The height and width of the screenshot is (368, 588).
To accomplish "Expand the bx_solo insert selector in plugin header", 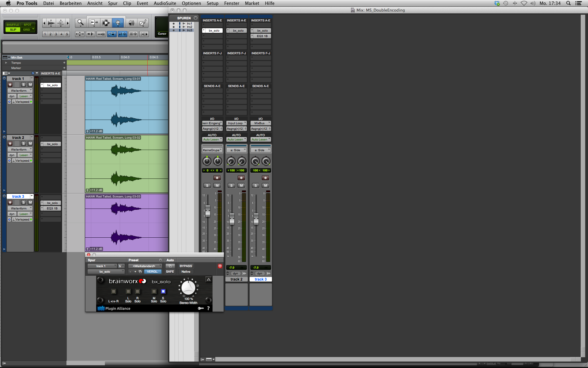I will coord(106,271).
